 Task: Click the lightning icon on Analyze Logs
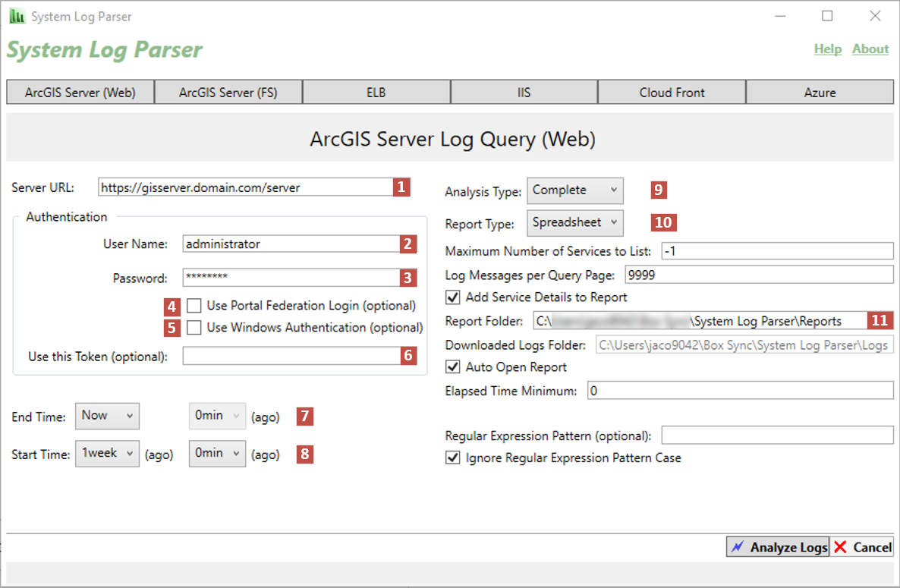738,547
